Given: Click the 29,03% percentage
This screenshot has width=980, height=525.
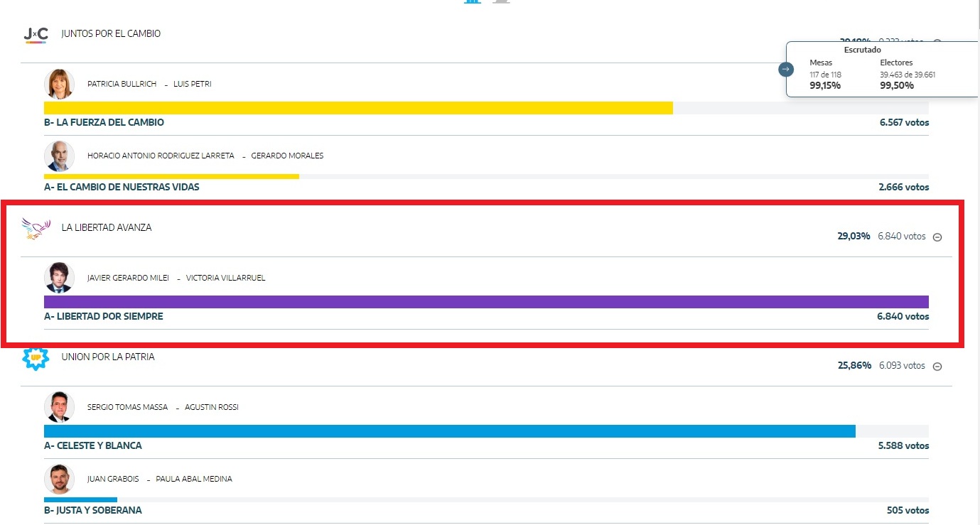Looking at the screenshot, I should pos(854,236).
